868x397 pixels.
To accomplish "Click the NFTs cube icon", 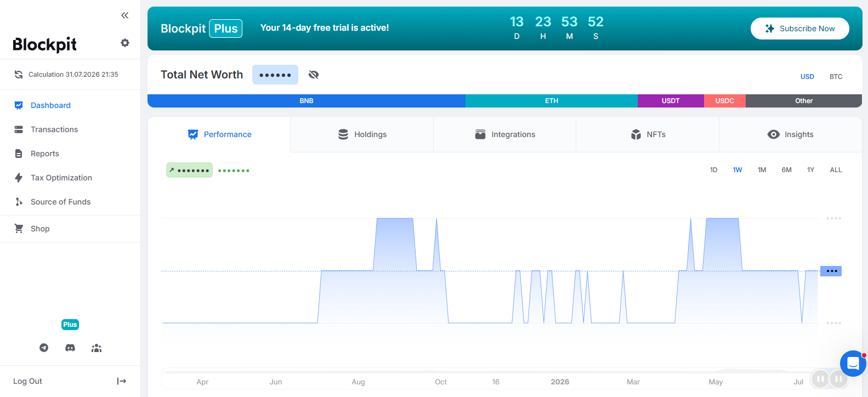I will pyautogui.click(x=636, y=134).
